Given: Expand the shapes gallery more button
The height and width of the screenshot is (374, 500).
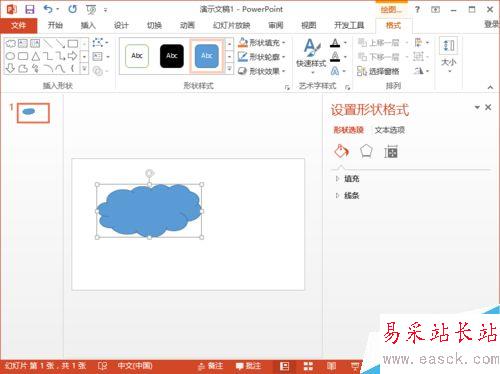Looking at the screenshot, I should click(84, 69).
